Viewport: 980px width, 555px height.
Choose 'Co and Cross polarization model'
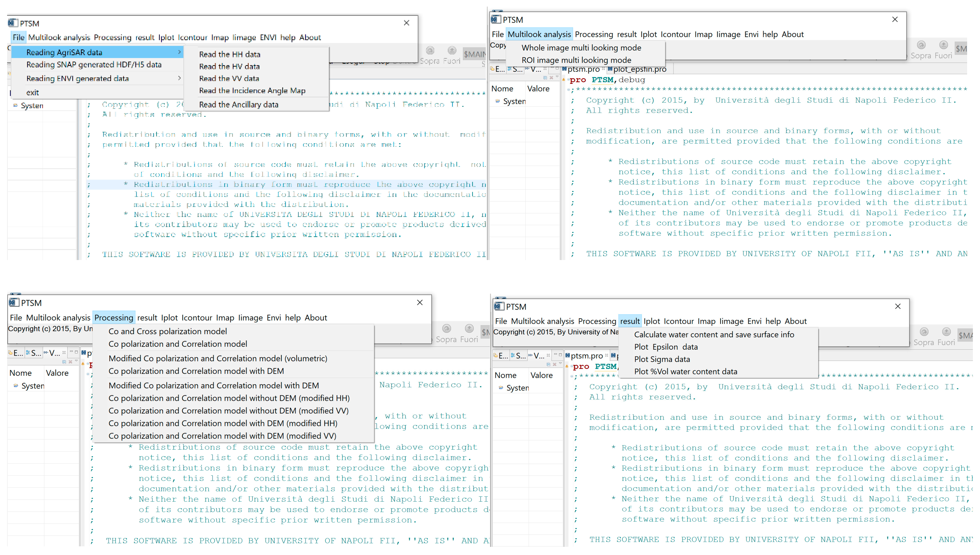pos(167,331)
